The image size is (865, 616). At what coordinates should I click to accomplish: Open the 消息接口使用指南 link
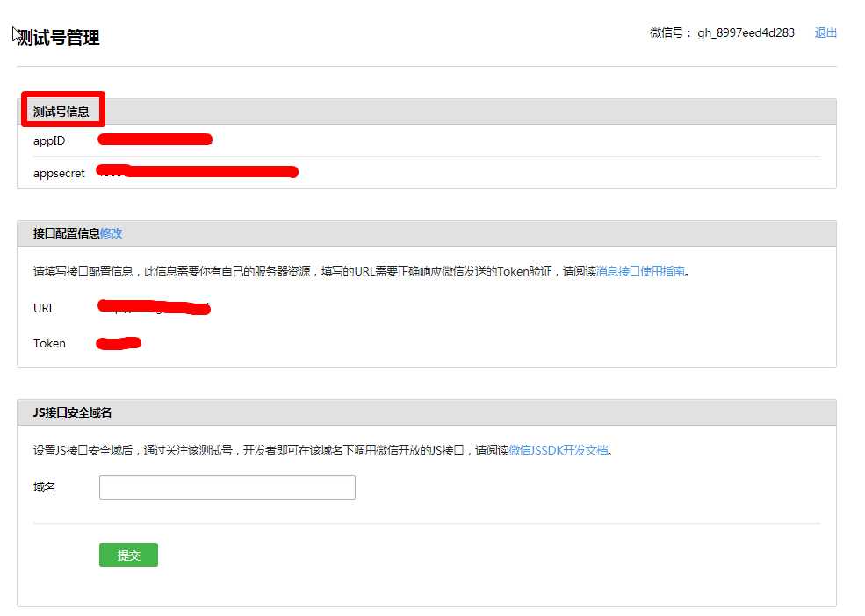pos(640,271)
